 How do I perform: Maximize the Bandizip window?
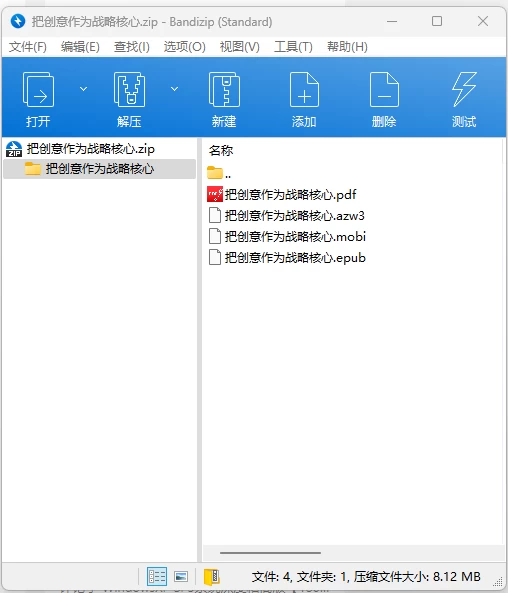pos(437,21)
